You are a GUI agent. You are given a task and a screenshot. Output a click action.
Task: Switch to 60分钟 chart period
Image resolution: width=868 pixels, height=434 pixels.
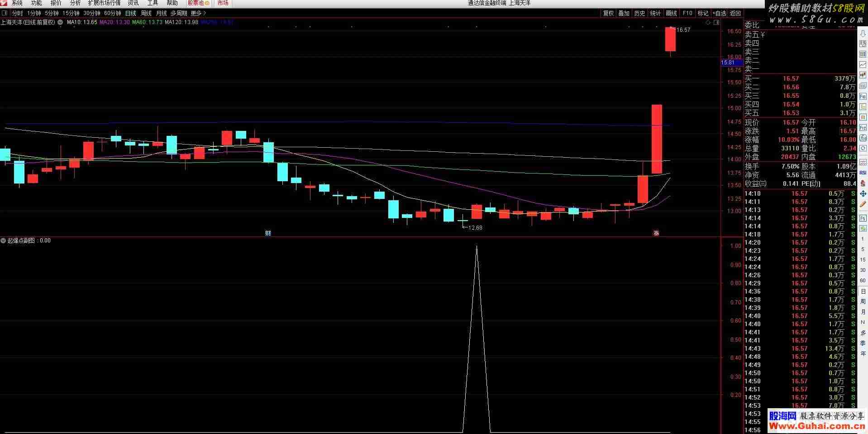[113, 13]
